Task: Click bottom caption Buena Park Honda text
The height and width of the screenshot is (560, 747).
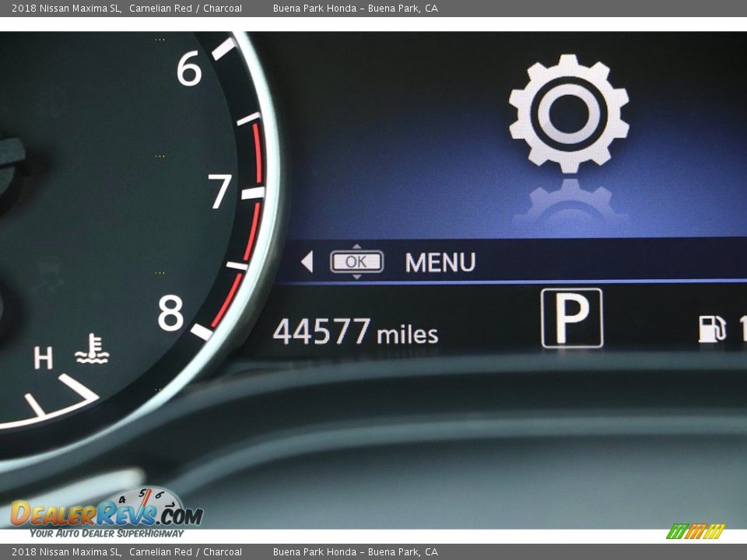Action: pyautogui.click(x=356, y=552)
